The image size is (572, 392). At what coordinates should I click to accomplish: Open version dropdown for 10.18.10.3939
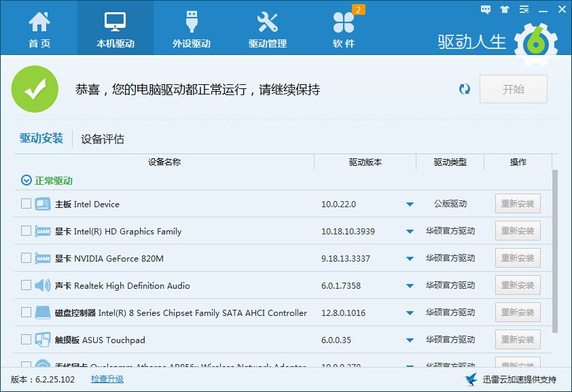point(410,232)
